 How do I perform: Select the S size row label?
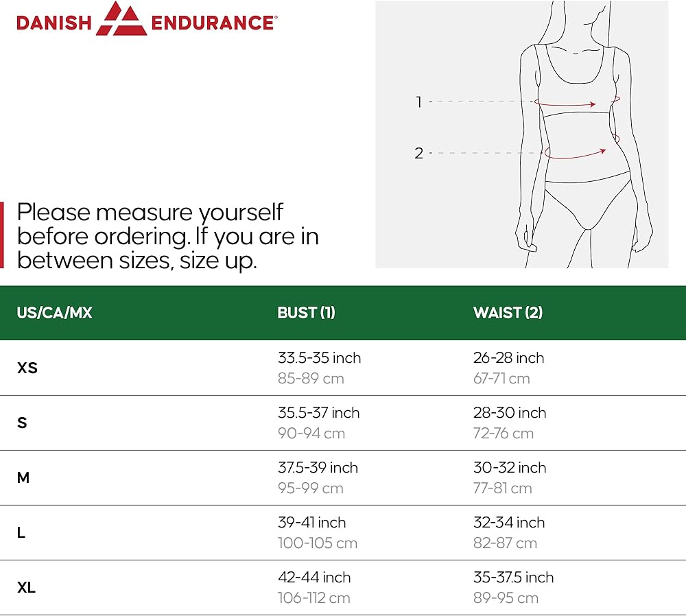(22, 423)
